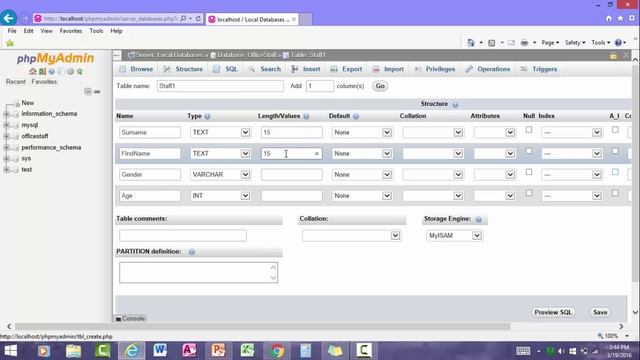Viewport: 640px width, 360px height.
Task: Click the navigation settings gear icon
Action: [x=70, y=71]
